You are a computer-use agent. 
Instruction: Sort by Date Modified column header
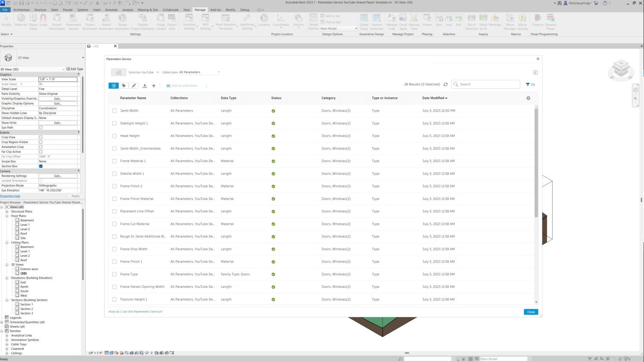tap(434, 98)
